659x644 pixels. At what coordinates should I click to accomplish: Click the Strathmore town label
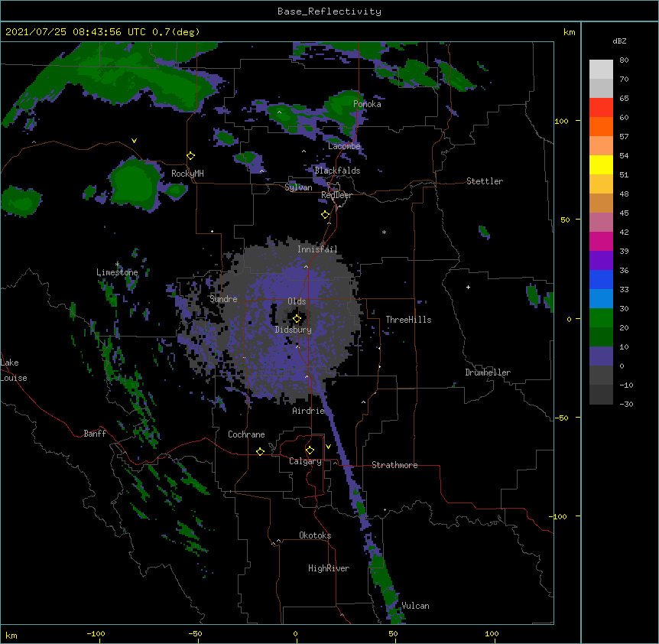394,465
